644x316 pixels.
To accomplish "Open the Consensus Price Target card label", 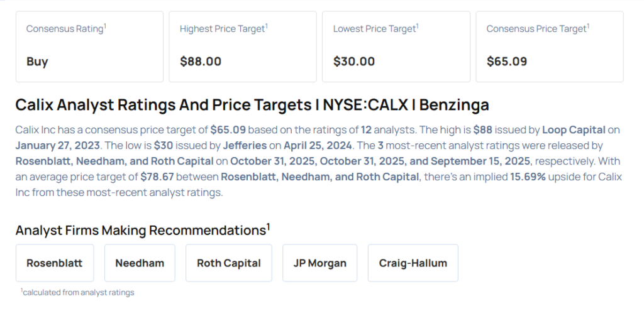I will [537, 29].
